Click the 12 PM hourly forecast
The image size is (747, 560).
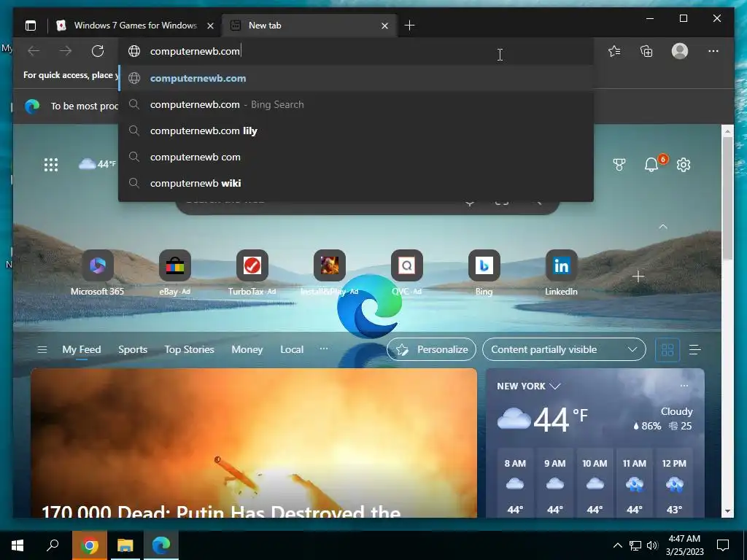click(x=674, y=482)
